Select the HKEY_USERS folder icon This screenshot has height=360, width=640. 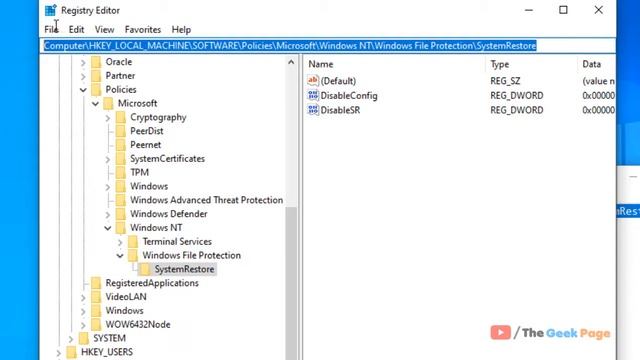71,352
